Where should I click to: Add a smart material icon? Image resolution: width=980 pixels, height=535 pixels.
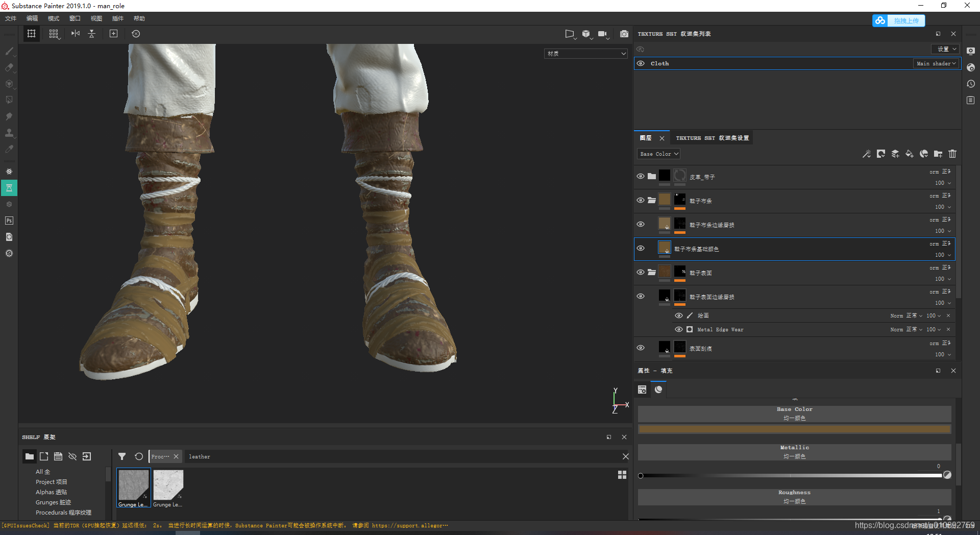tap(924, 154)
